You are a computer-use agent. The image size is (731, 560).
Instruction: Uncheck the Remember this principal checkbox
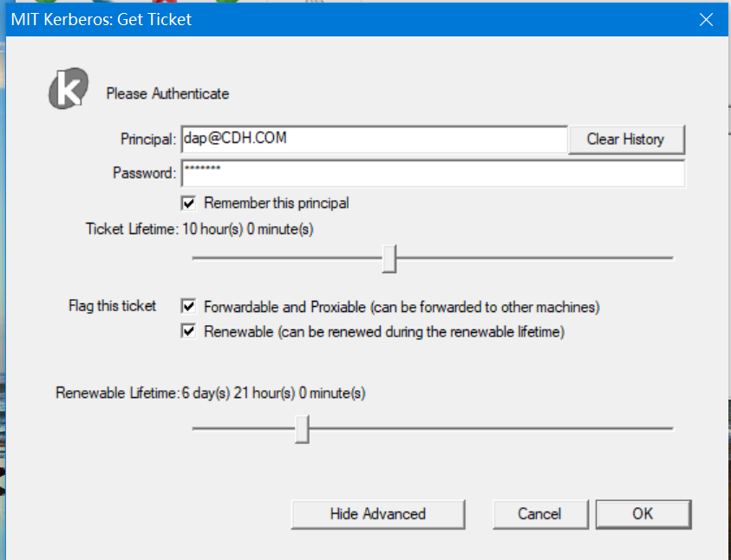click(x=188, y=203)
